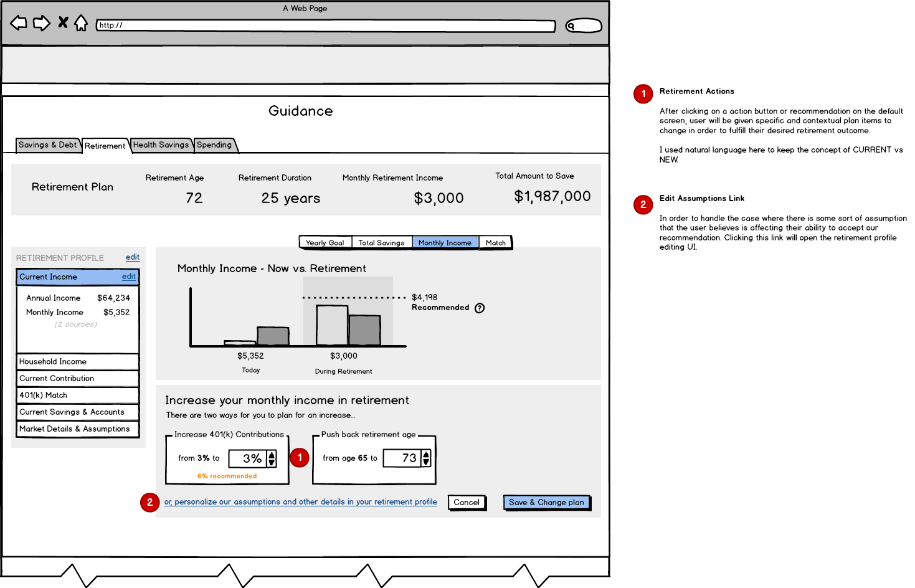Select the Yearly Goal chart view
The width and height of the screenshot is (915, 588).
(x=325, y=243)
